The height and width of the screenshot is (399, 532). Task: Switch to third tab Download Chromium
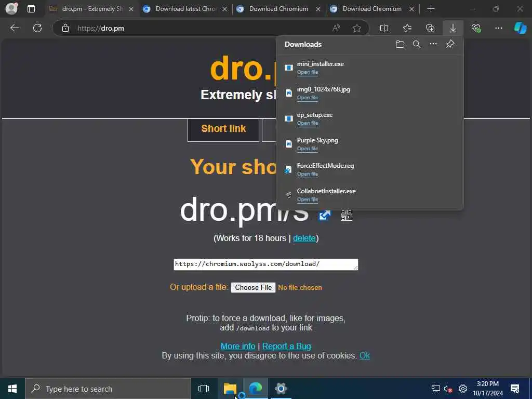pos(278,9)
